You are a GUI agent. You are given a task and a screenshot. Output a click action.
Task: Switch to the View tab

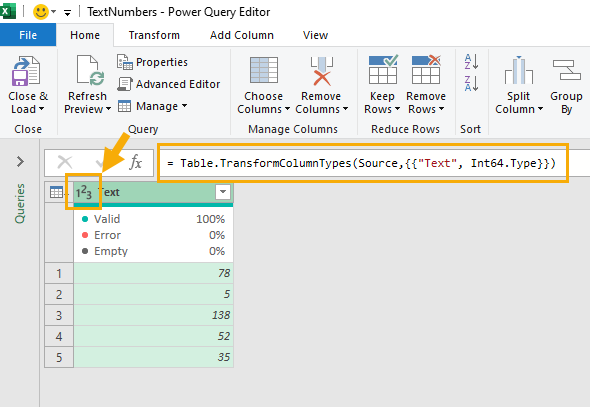pos(315,35)
